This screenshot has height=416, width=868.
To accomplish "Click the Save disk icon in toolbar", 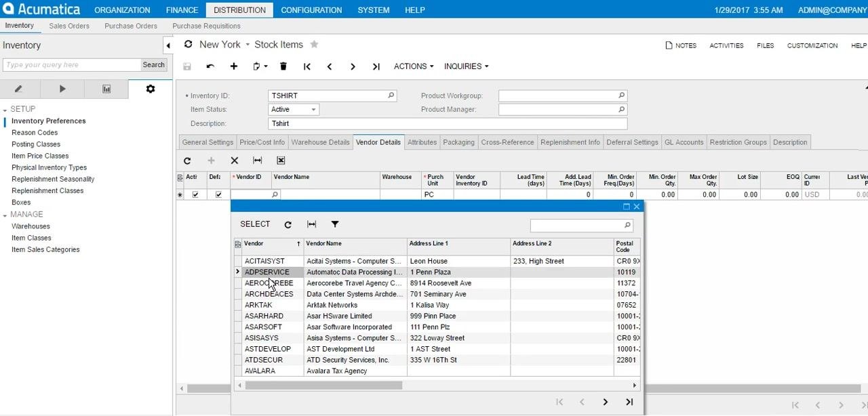I will [x=187, y=66].
